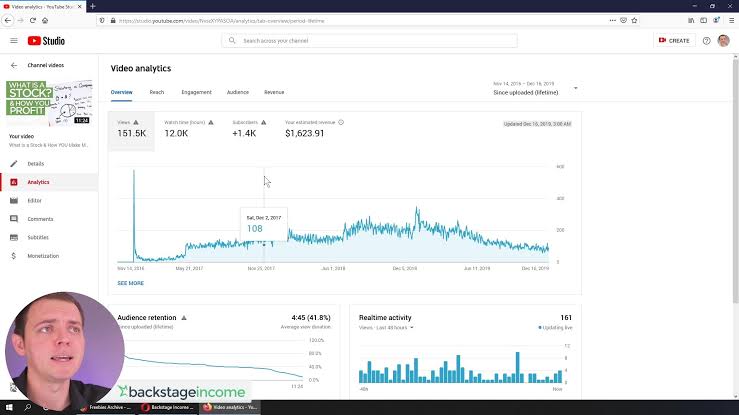Close the Video analytics browser tab
The height and width of the screenshot is (415, 739).
click(x=80, y=7)
